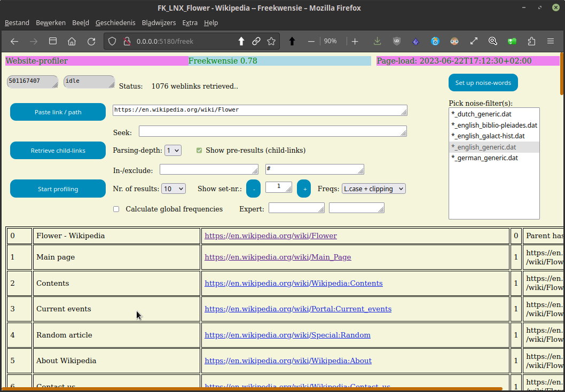Reload the current page
The height and width of the screenshot is (392, 565).
click(x=91, y=42)
